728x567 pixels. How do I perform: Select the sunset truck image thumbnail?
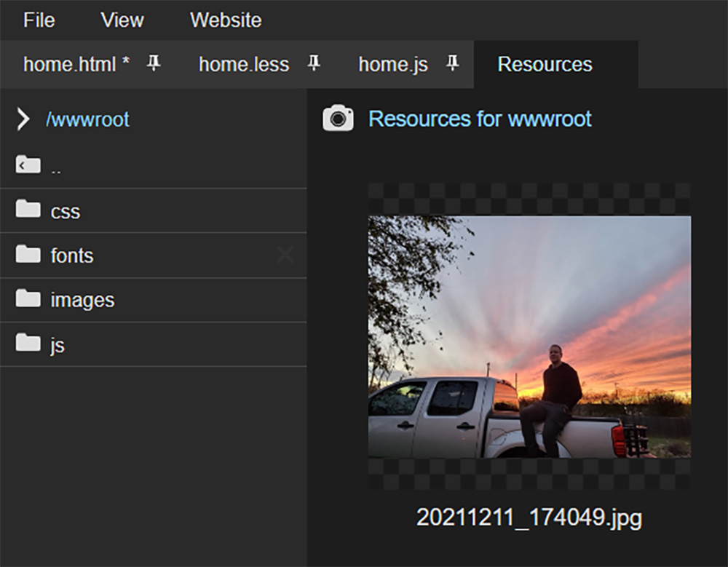click(x=529, y=336)
